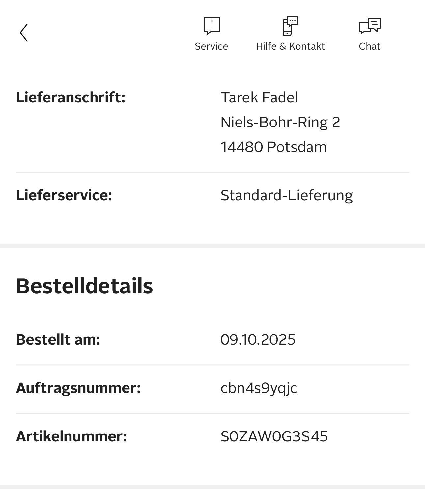This screenshot has width=425, height=504.
Task: Select the Standard-Lieferung value
Action: click(x=287, y=195)
